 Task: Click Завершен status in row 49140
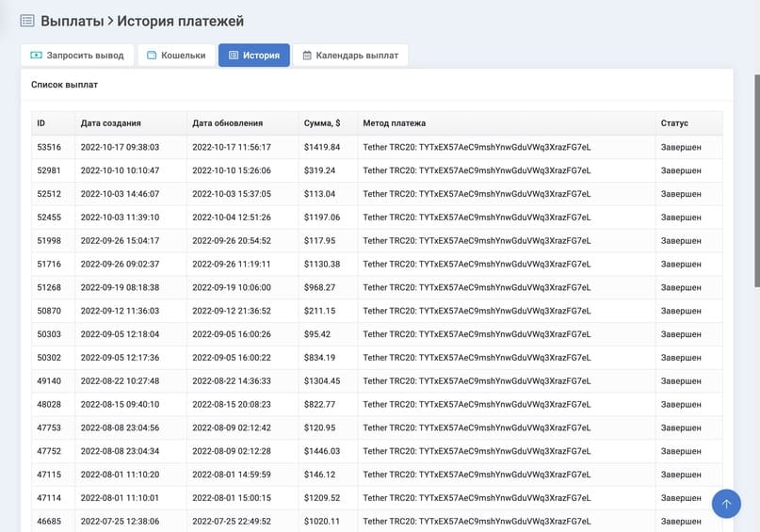pyautogui.click(x=681, y=381)
